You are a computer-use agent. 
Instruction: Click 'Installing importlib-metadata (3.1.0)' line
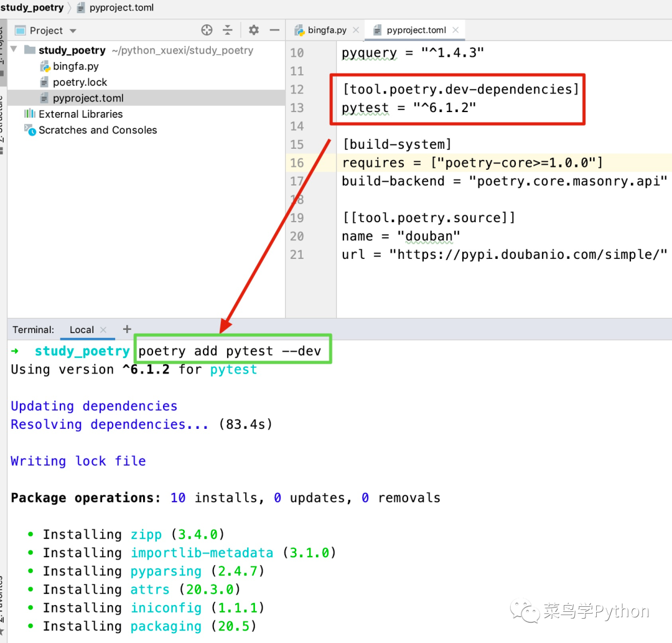[189, 553]
